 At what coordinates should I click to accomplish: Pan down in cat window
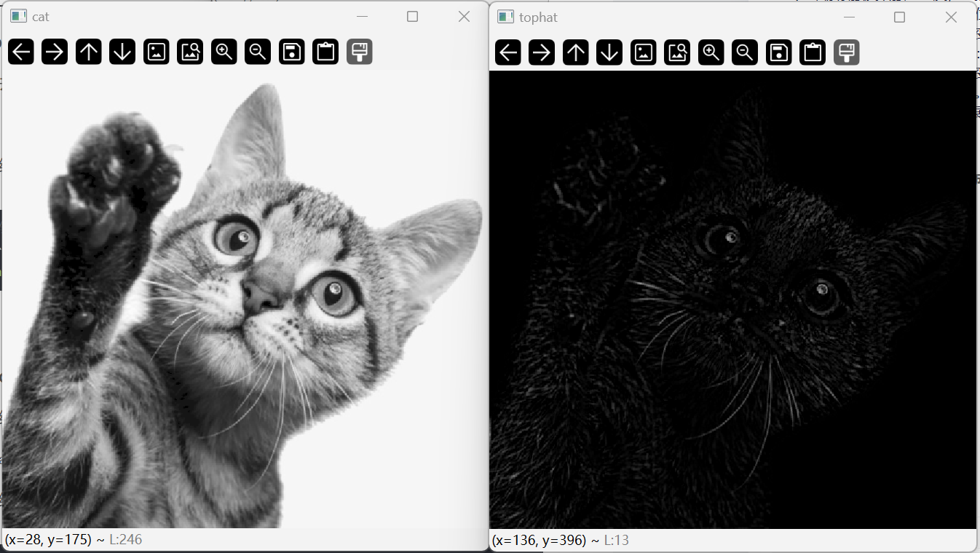pos(122,52)
